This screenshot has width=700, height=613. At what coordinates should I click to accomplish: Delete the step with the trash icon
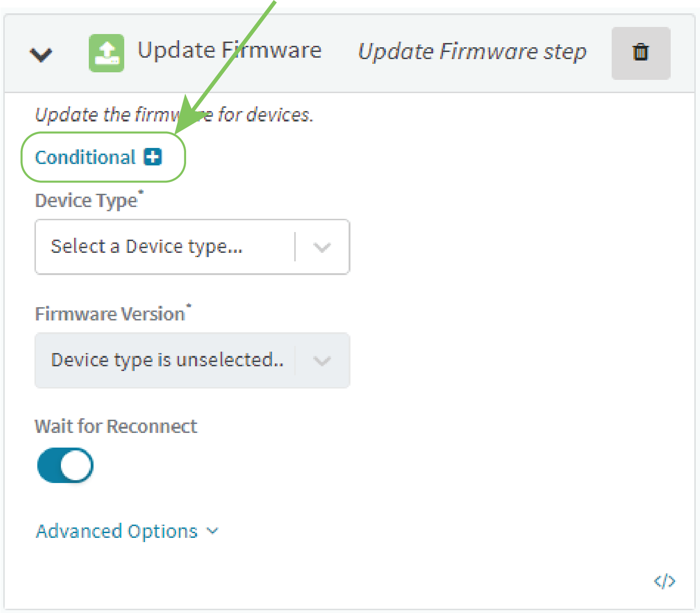pos(641,53)
